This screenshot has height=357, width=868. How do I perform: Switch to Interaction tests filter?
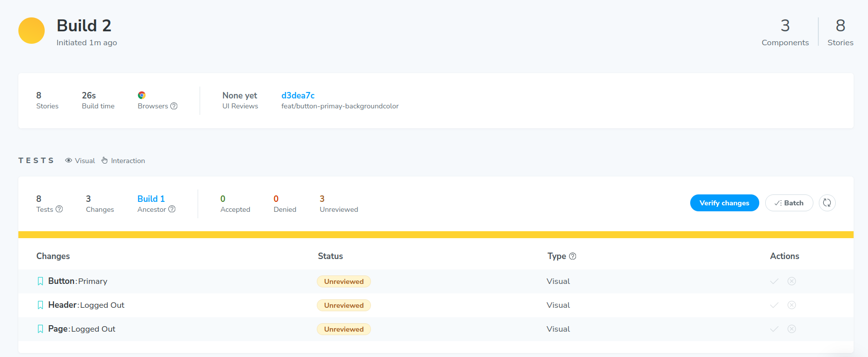(123, 161)
